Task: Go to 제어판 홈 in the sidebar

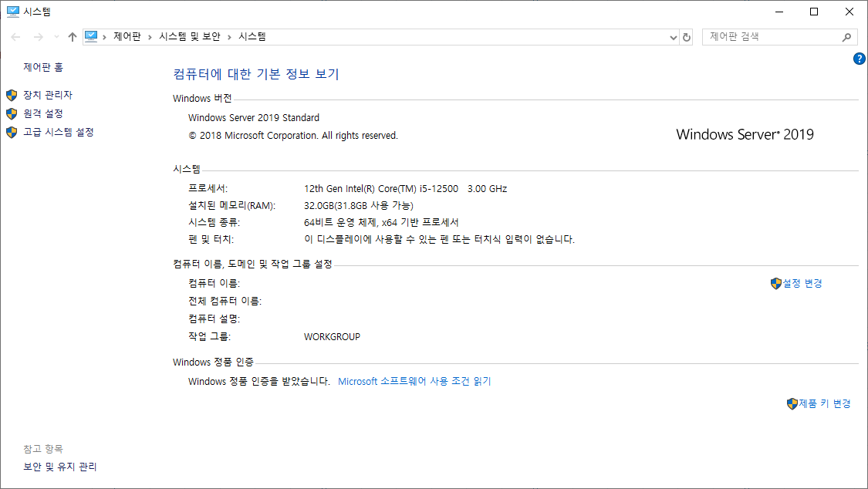Action: (43, 68)
